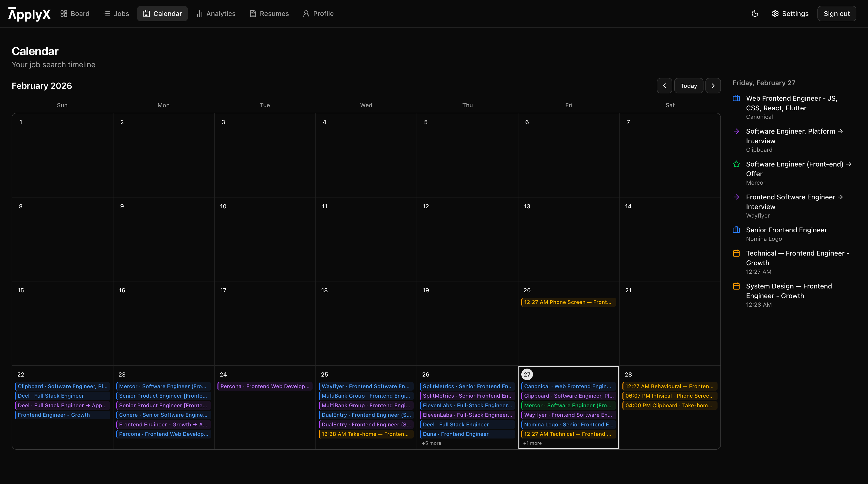The width and height of the screenshot is (868, 484).
Task: Open the Phone Screen event on 20th
Action: (x=568, y=302)
